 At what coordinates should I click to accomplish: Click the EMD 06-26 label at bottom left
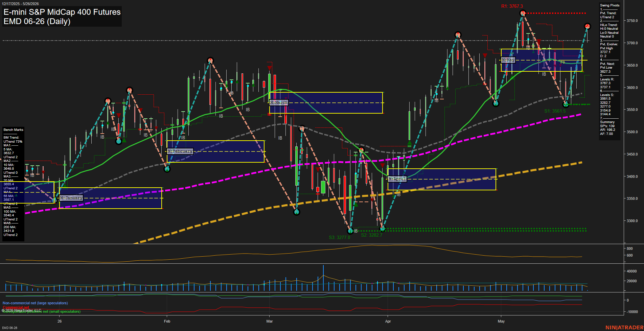tap(9, 328)
